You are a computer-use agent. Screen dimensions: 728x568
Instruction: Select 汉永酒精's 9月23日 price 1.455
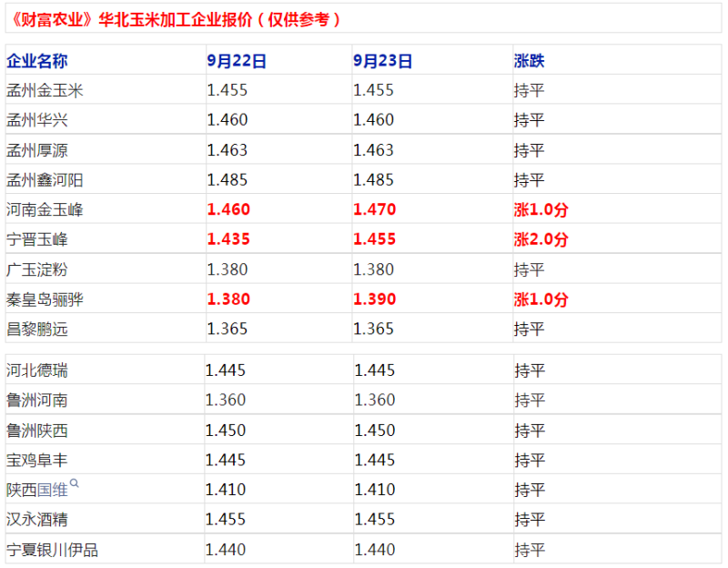click(x=375, y=519)
